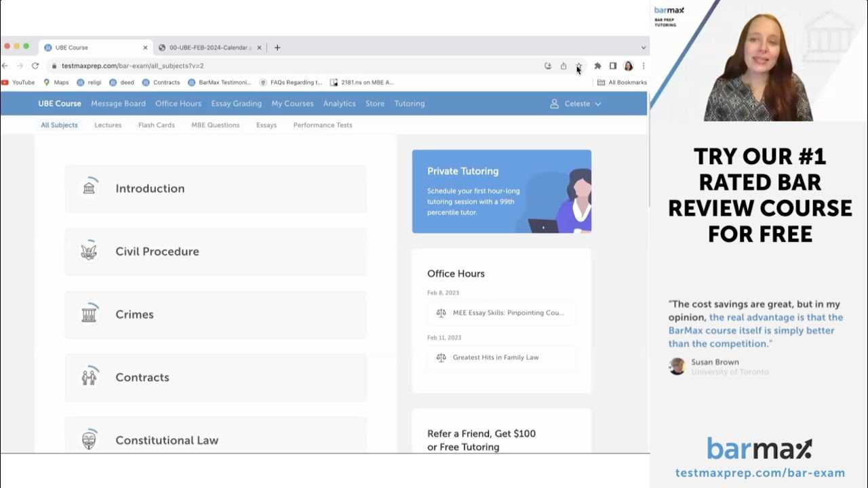Open a new browser tab
This screenshot has width=868, height=488.
[277, 47]
